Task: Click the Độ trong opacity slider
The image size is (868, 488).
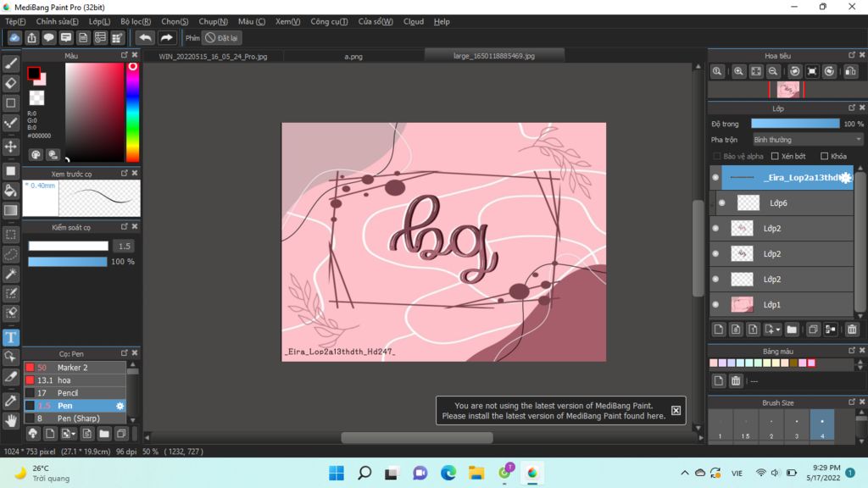Action: [x=795, y=124]
